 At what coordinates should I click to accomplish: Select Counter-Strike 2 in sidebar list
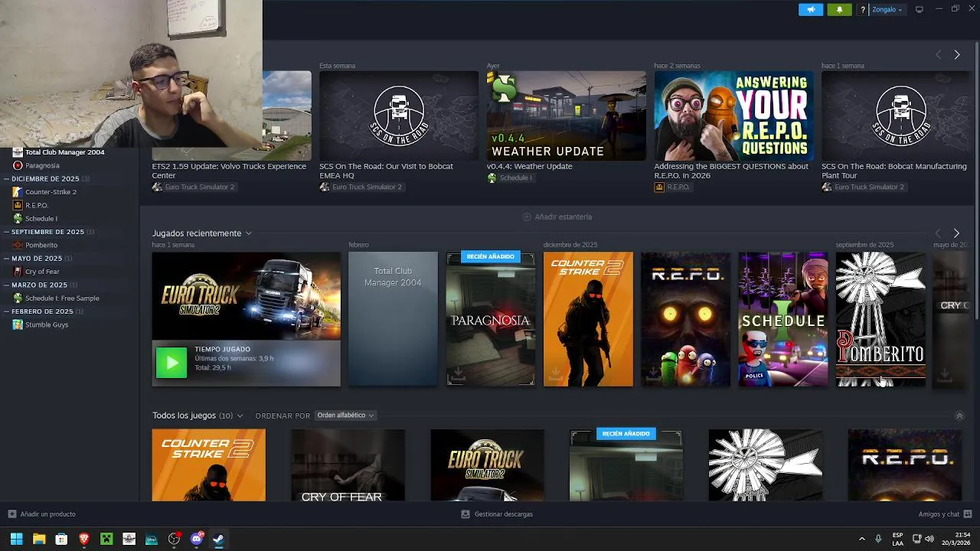click(51, 192)
